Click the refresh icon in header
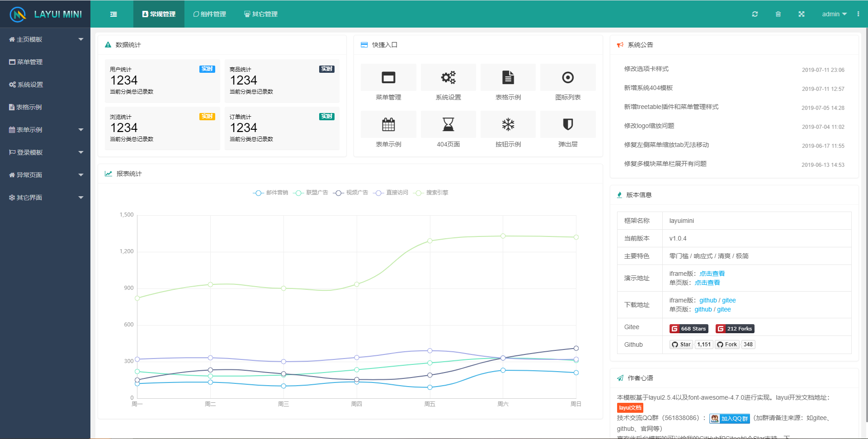This screenshot has height=439, width=868. 755,14
